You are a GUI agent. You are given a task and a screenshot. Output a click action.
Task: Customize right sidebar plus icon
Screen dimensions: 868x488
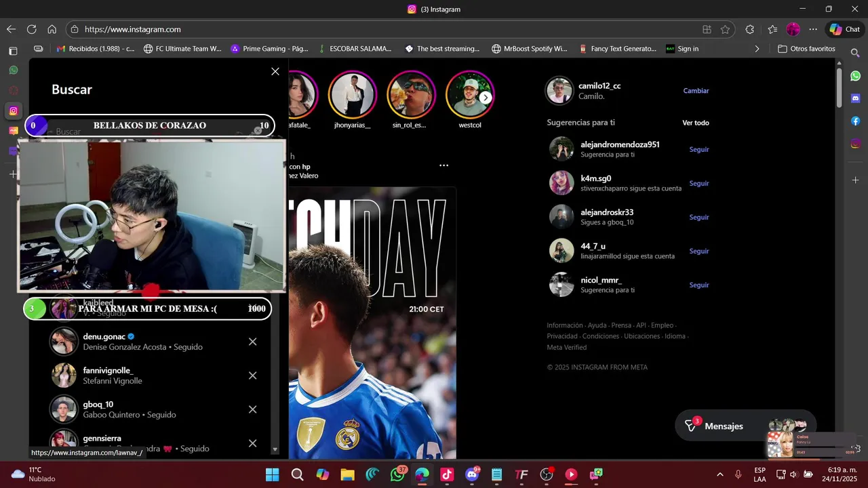tap(856, 180)
